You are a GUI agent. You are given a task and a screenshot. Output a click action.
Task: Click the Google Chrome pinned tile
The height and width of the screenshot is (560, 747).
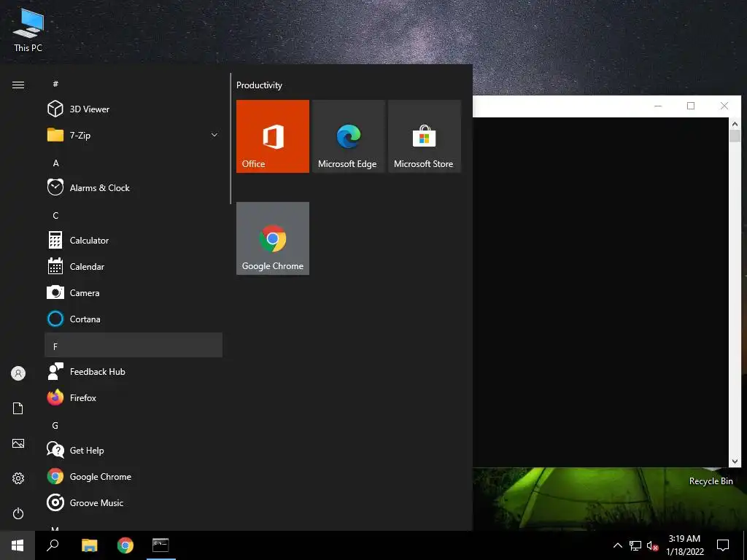coord(273,238)
